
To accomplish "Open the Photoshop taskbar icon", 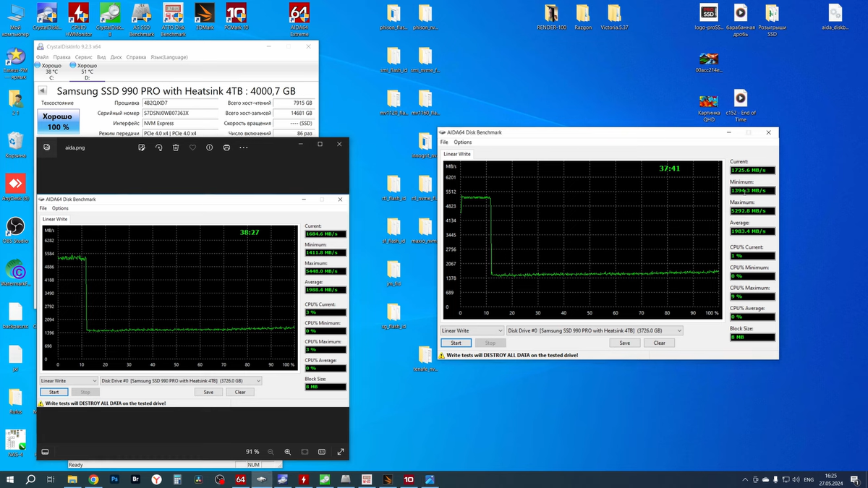I will pyautogui.click(x=114, y=479).
